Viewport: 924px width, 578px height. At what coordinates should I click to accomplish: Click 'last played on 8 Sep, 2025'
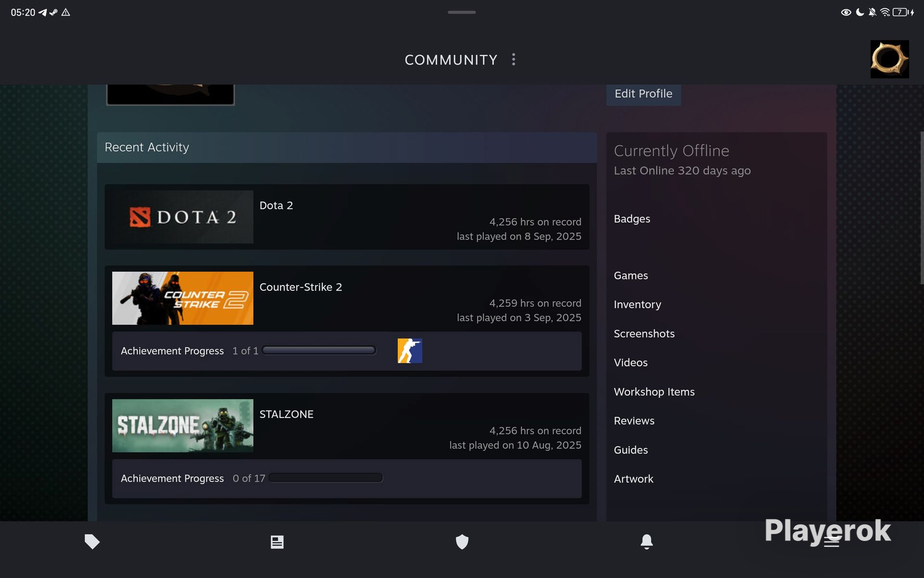click(519, 236)
